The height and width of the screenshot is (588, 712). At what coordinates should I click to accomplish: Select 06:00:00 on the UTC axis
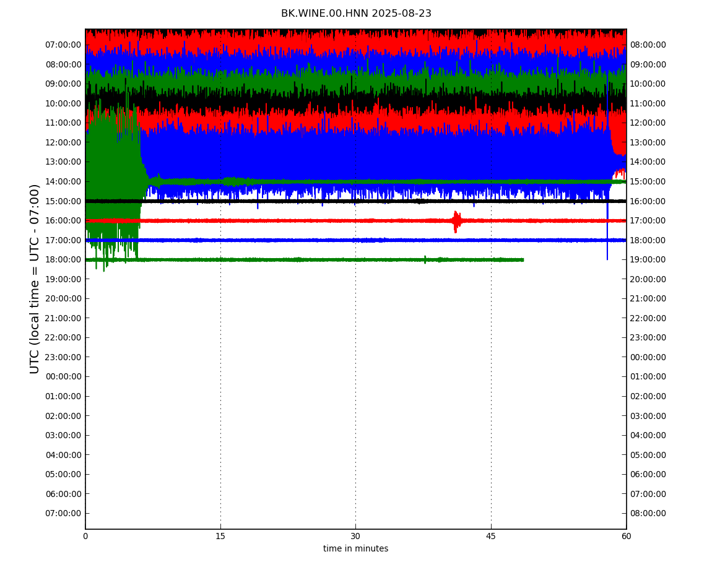(x=63, y=494)
